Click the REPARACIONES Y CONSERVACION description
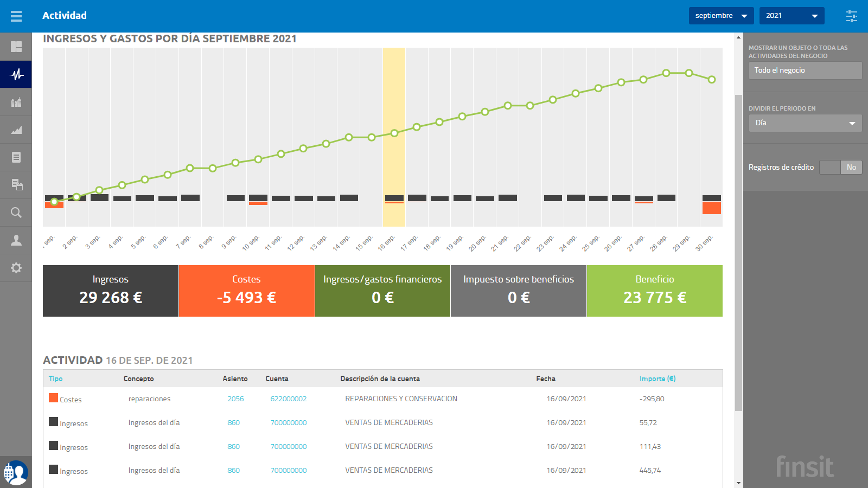The width and height of the screenshot is (868, 488). (x=401, y=399)
